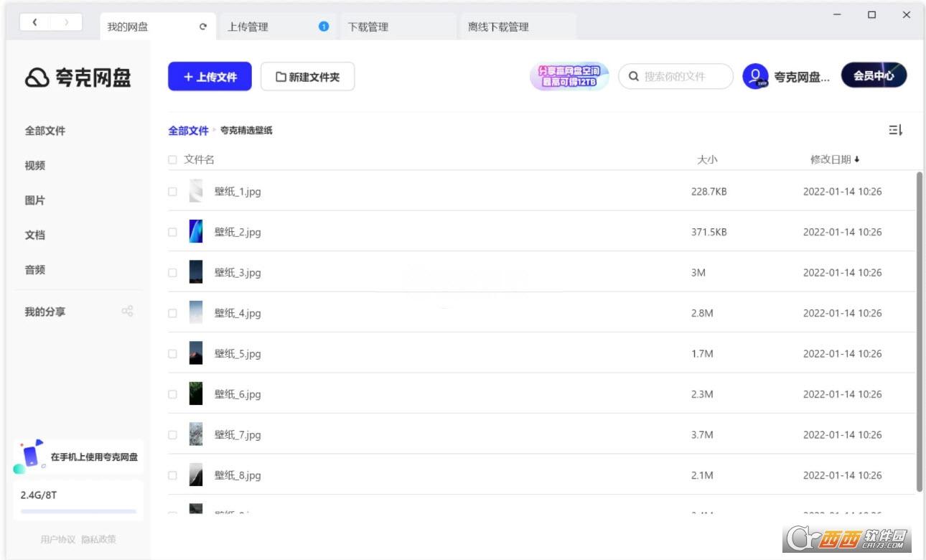
Task: Check the box for 壁纸_4.jpg
Action: click(172, 313)
